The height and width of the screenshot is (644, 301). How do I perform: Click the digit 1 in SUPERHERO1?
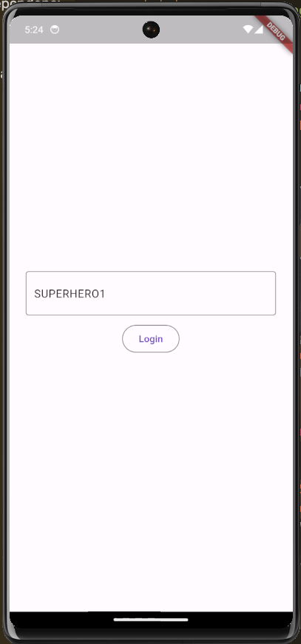(103, 294)
